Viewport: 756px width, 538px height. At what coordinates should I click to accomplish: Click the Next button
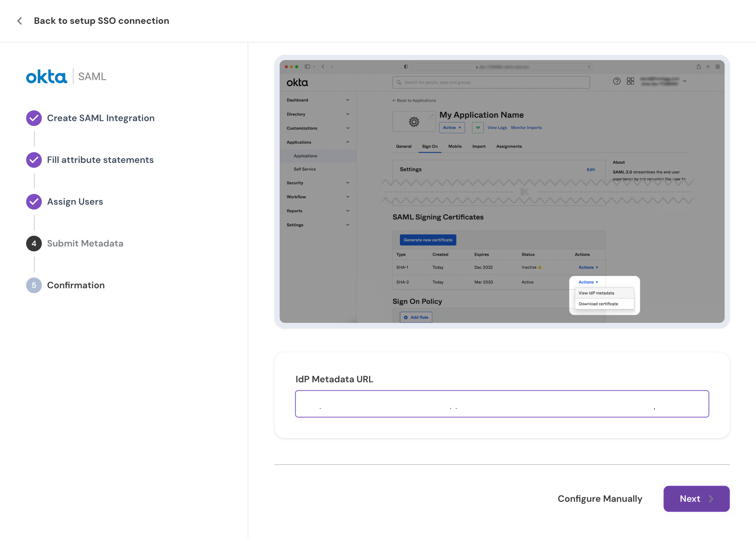(696, 498)
